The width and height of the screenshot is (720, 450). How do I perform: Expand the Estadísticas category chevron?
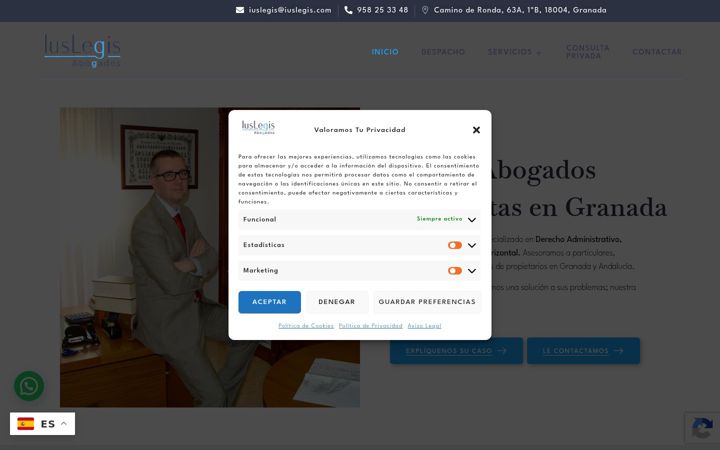click(472, 245)
